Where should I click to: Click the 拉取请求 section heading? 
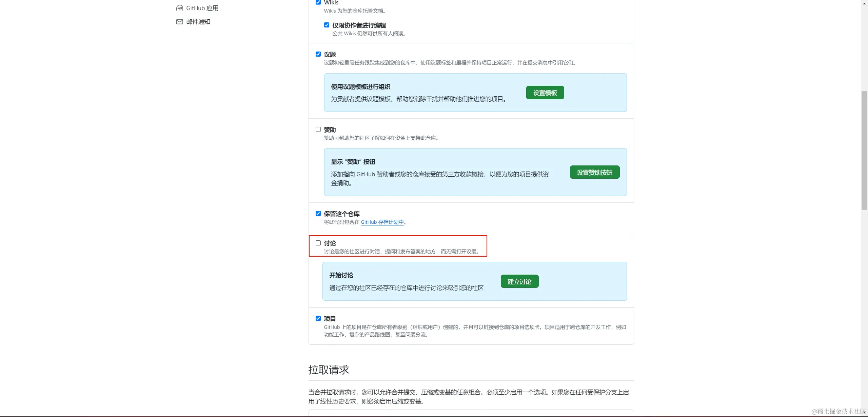pos(328,370)
